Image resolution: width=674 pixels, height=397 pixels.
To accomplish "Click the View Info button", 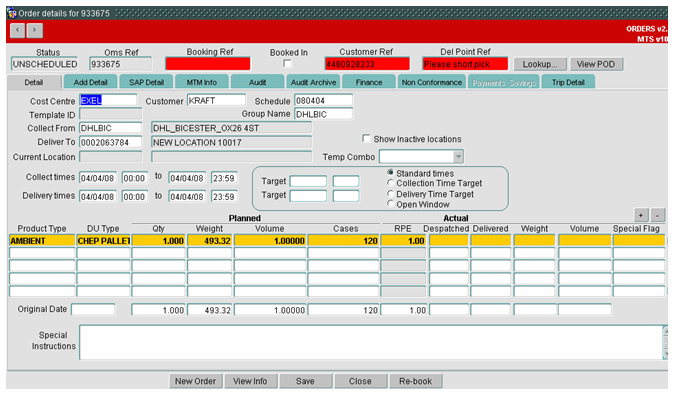I will point(250,381).
